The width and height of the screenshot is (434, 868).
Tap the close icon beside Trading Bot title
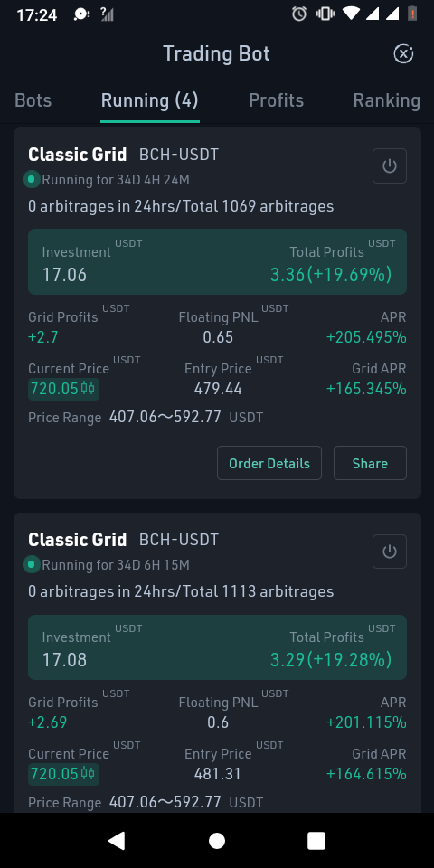pyautogui.click(x=403, y=53)
